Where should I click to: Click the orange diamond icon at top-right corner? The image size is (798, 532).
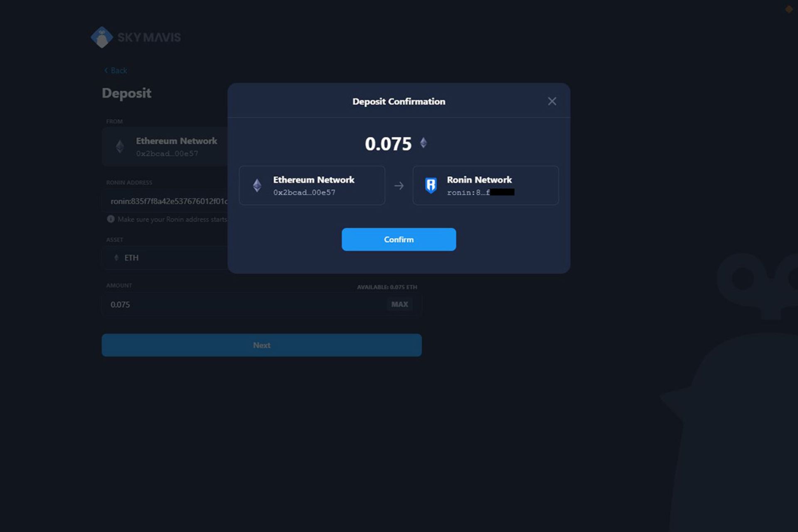pyautogui.click(x=788, y=9)
